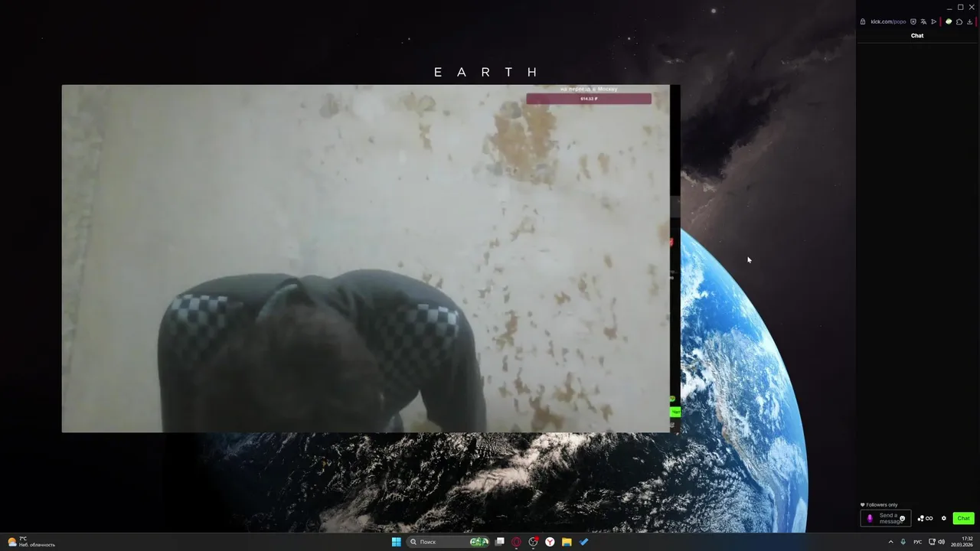Click the Followers only notice
Viewport: 980px width, 551px height.
coord(879,505)
